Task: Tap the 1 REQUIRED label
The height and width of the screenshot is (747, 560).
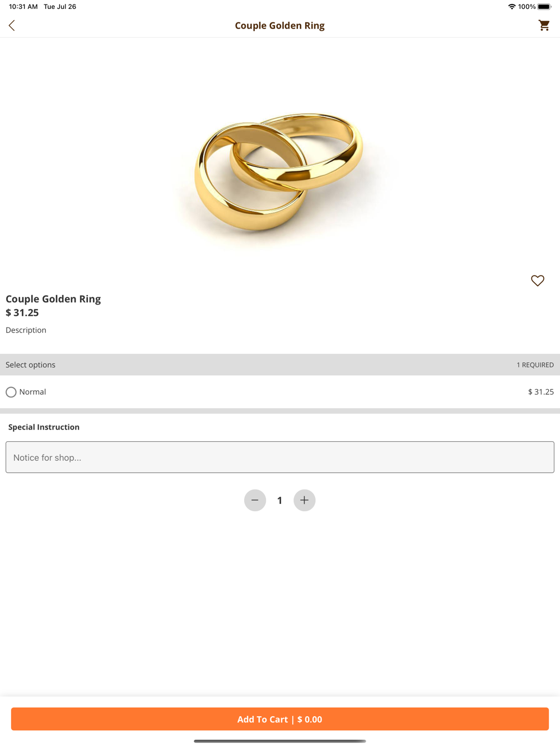Action: click(535, 365)
